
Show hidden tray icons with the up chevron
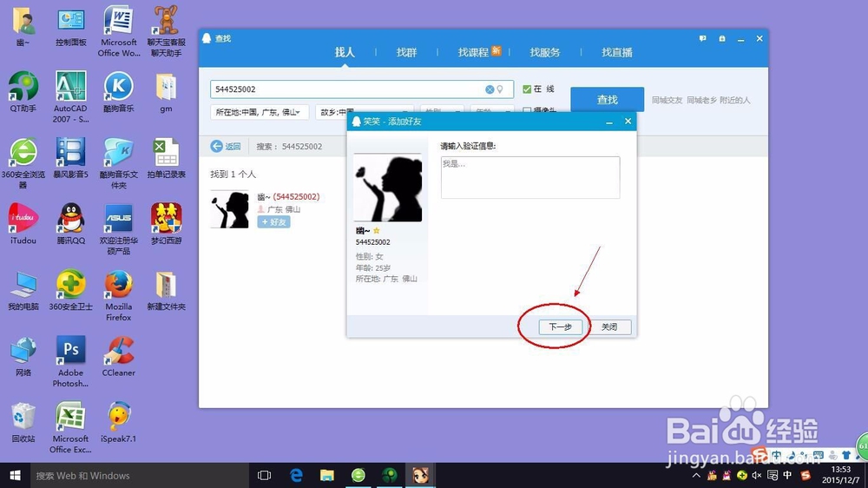pos(696,475)
